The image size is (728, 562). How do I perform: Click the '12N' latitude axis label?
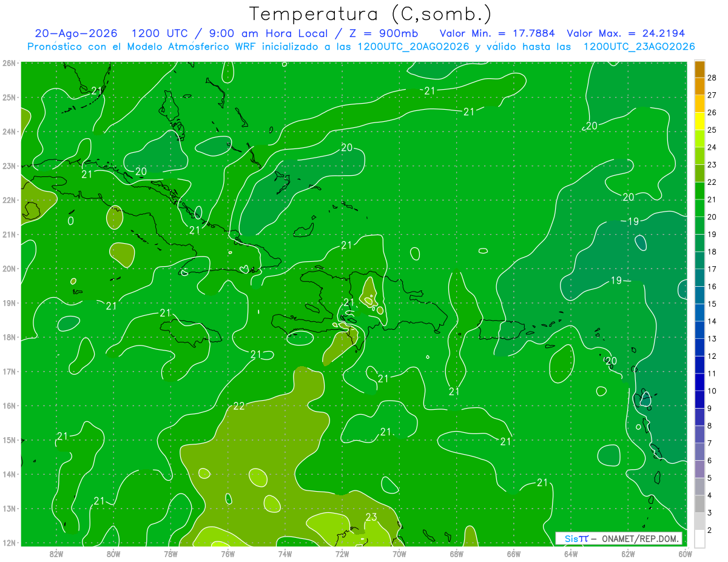(x=9, y=543)
